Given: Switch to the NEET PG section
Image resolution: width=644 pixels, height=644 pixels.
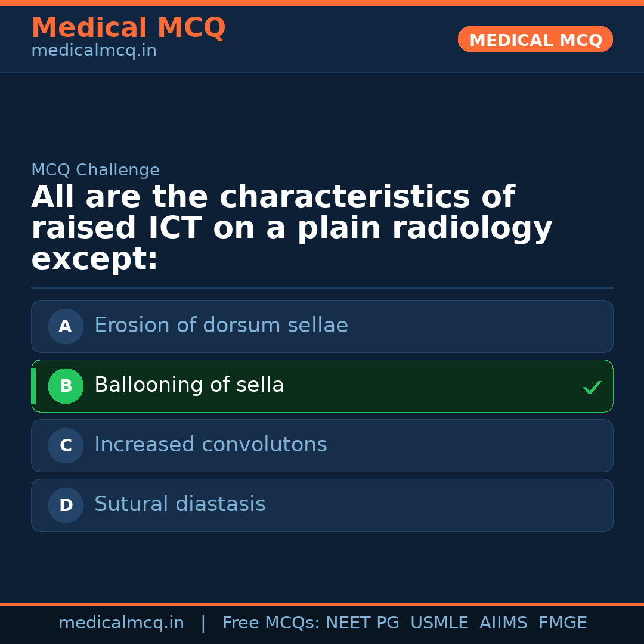Looking at the screenshot, I should coord(362,623).
